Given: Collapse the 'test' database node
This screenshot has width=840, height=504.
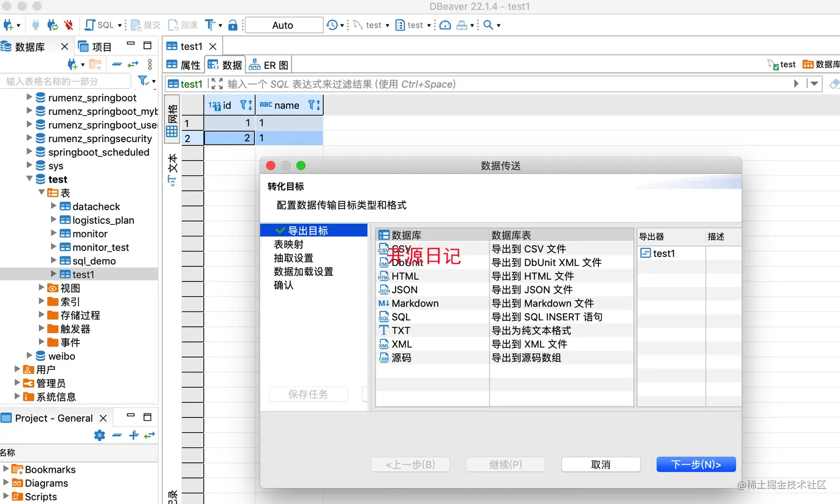Looking at the screenshot, I should pyautogui.click(x=29, y=179).
